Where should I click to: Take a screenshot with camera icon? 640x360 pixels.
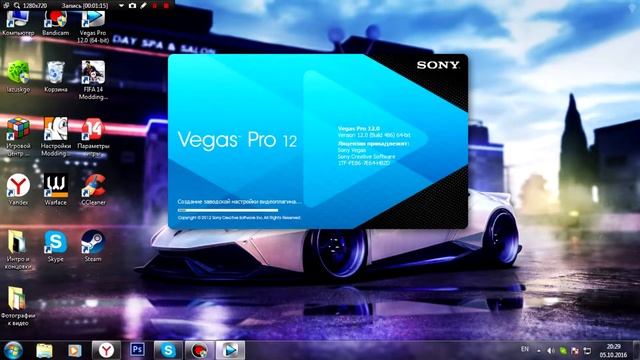[132, 6]
